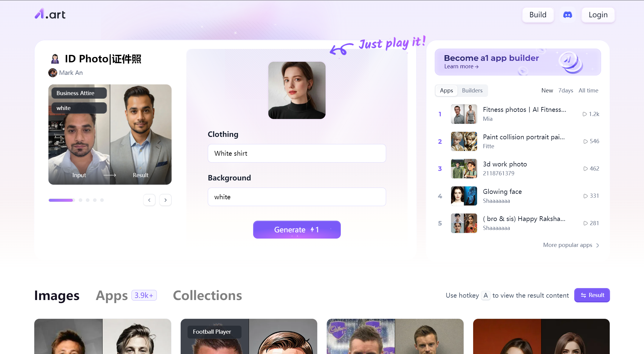Click the ID Photo app thumbnail
The height and width of the screenshot is (354, 644).
coord(110,134)
